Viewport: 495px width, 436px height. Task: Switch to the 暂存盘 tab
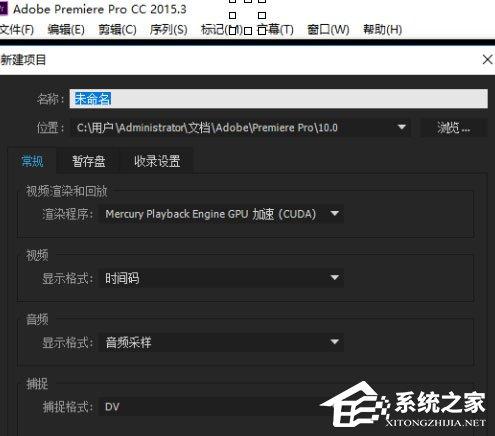coord(89,161)
